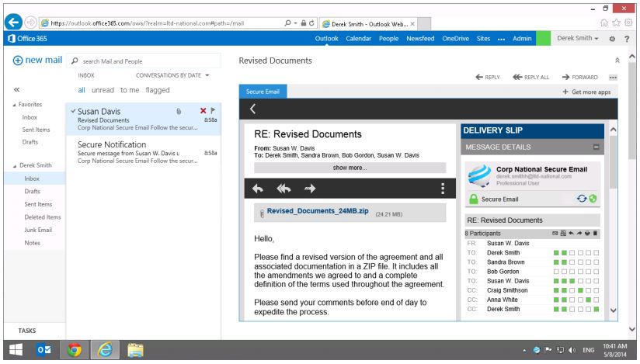The width and height of the screenshot is (640, 364).
Task: Click first green status box for Sandra Brown
Action: [556, 262]
